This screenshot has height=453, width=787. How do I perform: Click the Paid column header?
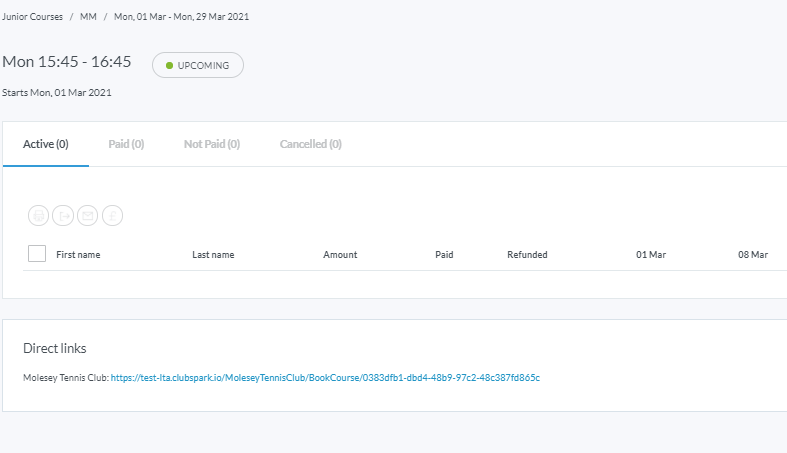444,255
